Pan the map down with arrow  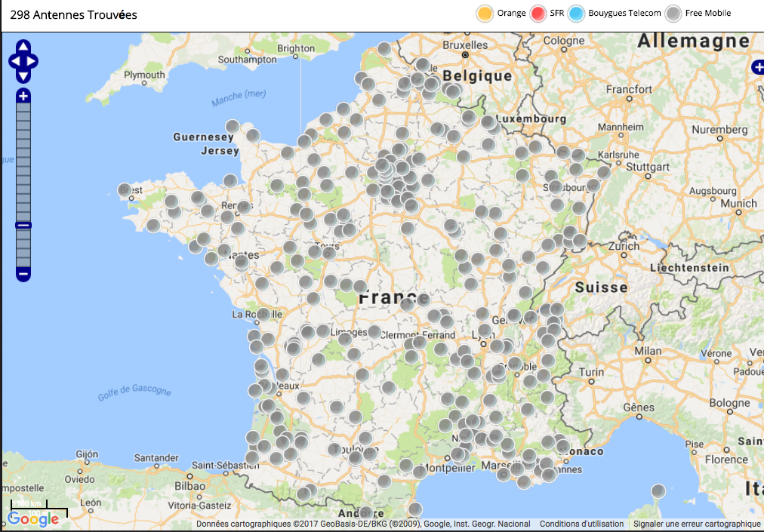23,76
